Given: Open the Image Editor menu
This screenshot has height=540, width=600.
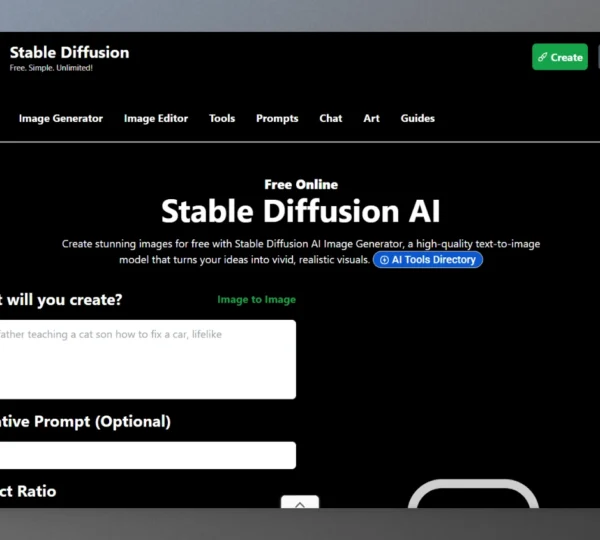Looking at the screenshot, I should [x=156, y=118].
